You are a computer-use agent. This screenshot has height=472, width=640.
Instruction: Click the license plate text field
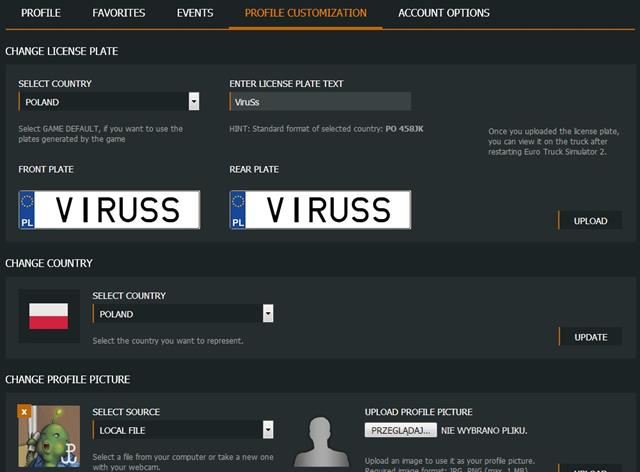(320, 101)
